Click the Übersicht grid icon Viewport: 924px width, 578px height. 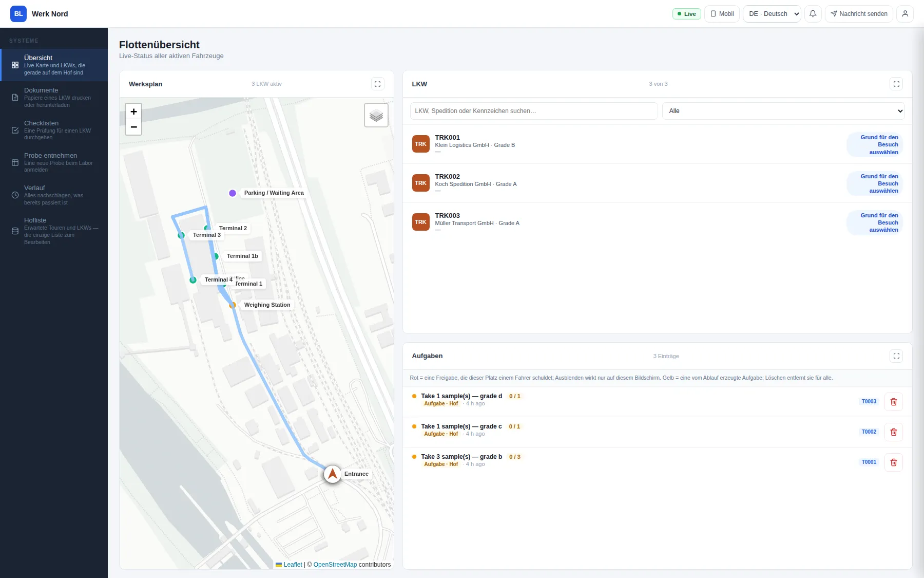[x=15, y=65]
